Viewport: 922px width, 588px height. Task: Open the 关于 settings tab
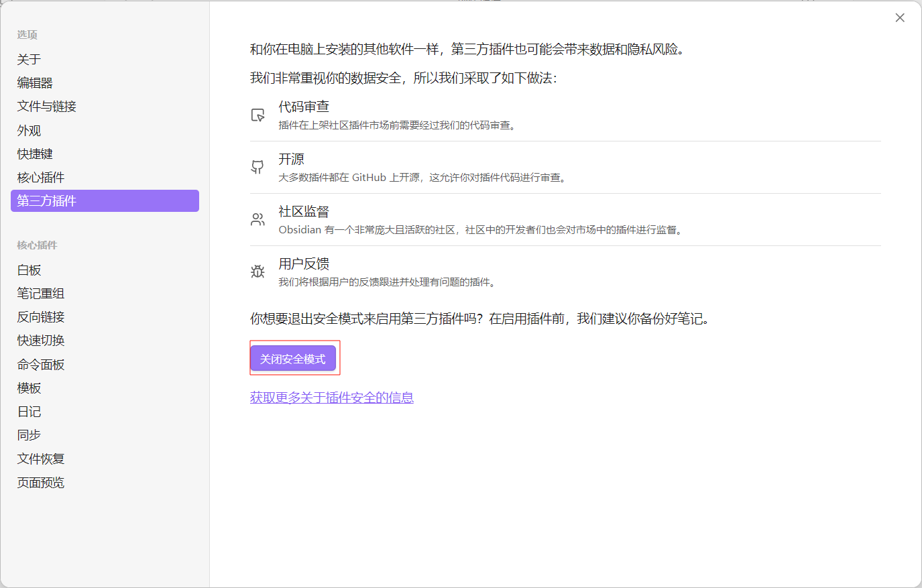click(29, 60)
